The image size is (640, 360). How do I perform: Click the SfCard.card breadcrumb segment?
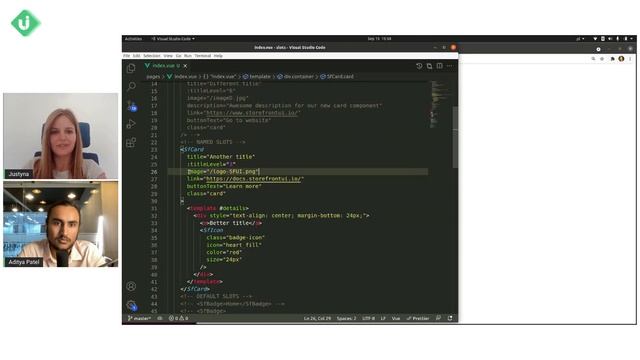coord(338,76)
